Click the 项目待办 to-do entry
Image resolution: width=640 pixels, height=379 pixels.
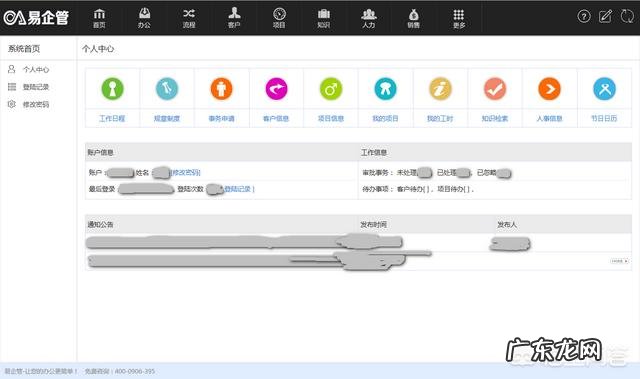(454, 189)
